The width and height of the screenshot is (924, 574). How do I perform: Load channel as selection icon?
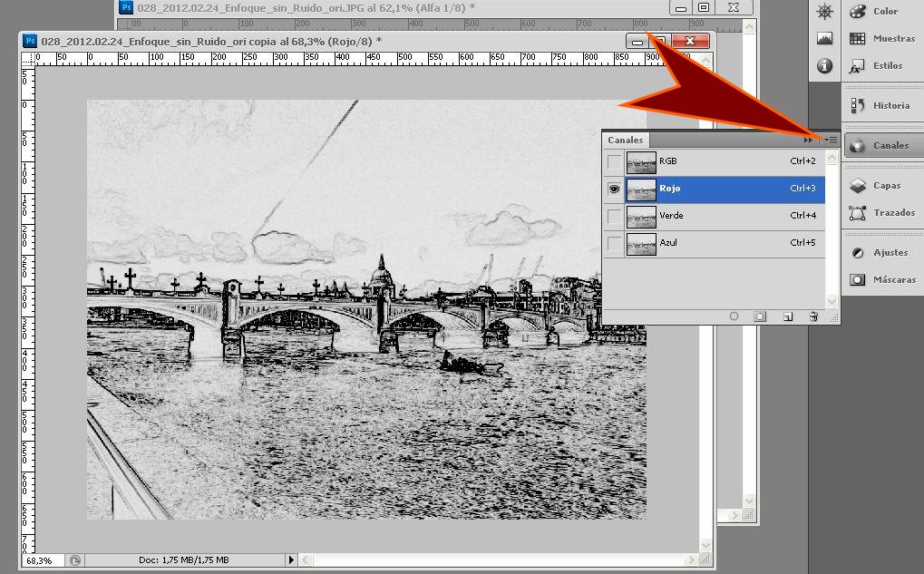(734, 316)
